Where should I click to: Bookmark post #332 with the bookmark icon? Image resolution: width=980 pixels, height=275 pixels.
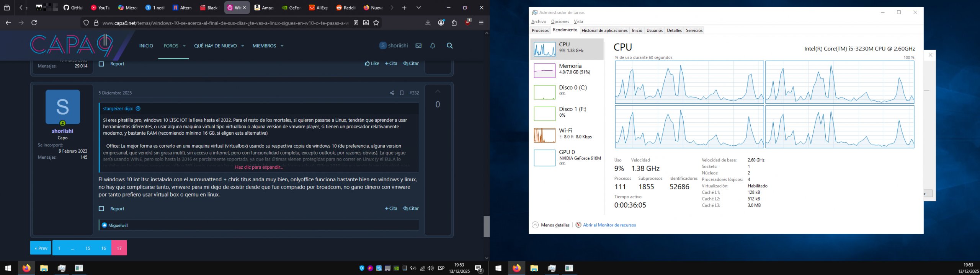pyautogui.click(x=402, y=93)
